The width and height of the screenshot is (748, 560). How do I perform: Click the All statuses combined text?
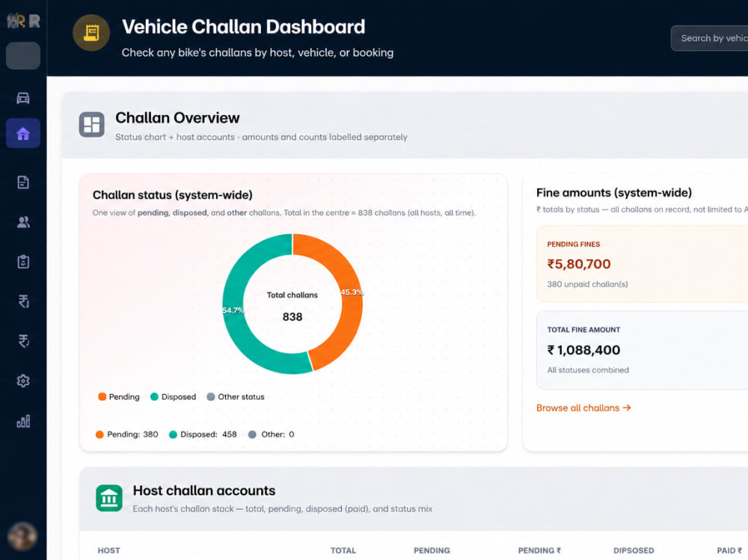[588, 370]
